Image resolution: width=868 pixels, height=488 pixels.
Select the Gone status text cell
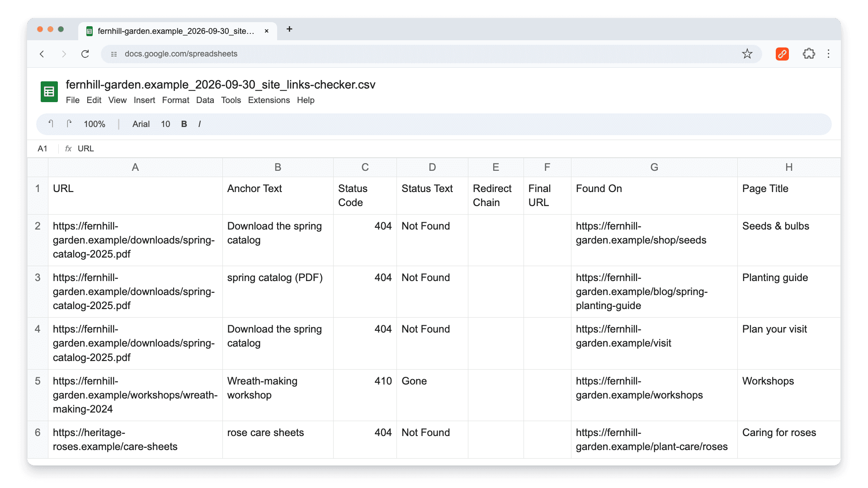432,395
